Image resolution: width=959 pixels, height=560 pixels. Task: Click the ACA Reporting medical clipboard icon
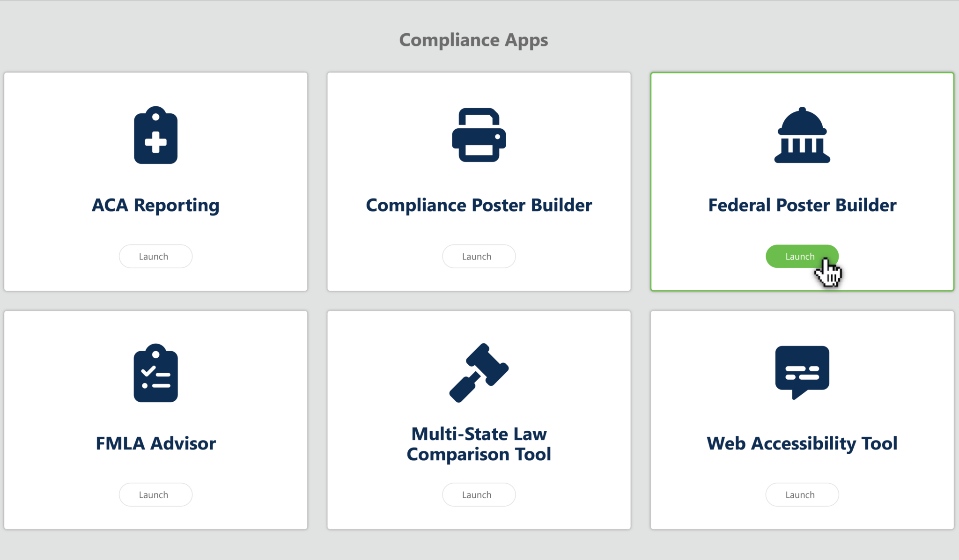tap(155, 135)
